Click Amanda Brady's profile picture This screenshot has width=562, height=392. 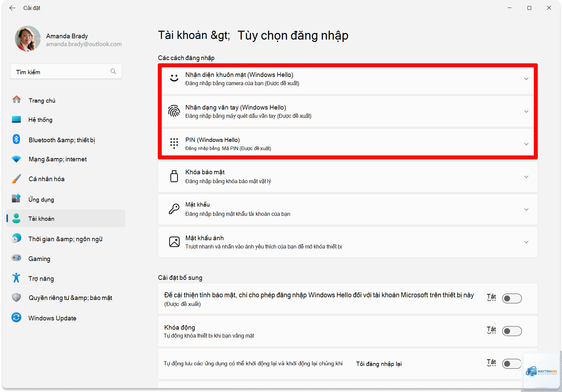click(x=28, y=39)
